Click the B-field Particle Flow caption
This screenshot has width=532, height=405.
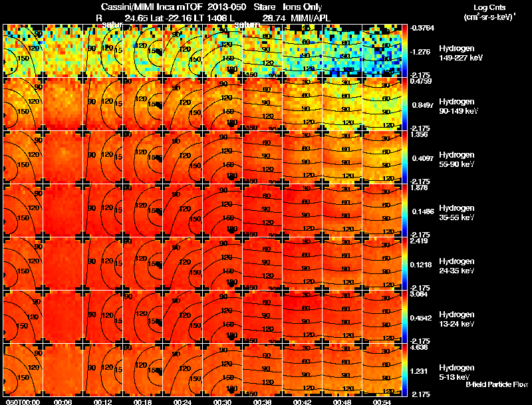click(x=497, y=384)
